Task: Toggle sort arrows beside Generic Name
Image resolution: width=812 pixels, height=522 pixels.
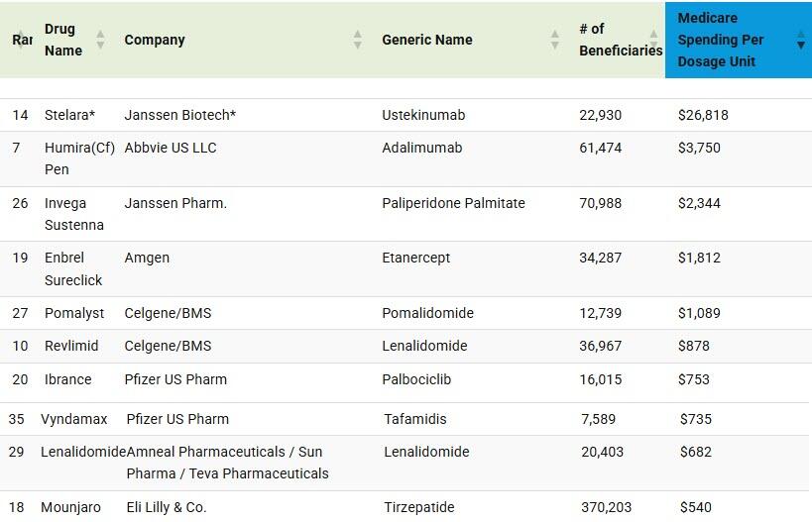Action: (555, 40)
